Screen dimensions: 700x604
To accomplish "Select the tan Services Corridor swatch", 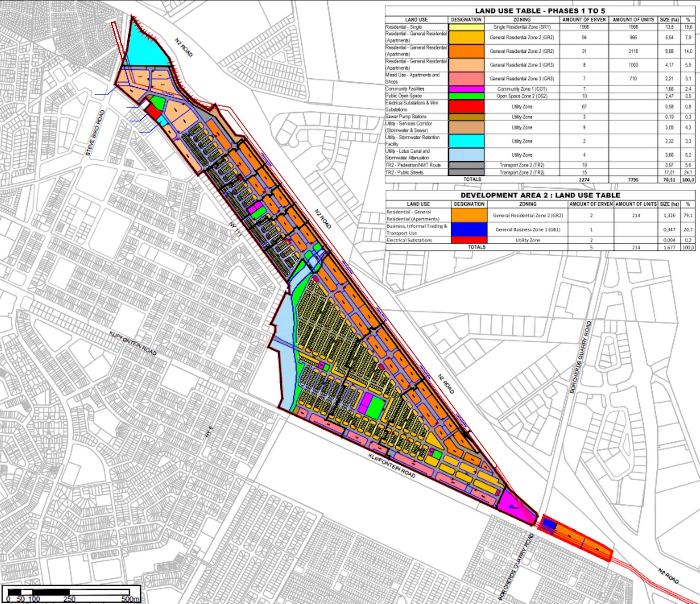I will pyautogui.click(x=466, y=127).
